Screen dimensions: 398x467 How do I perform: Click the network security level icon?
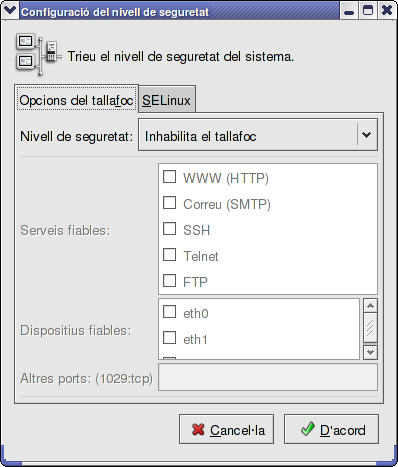pos(38,54)
